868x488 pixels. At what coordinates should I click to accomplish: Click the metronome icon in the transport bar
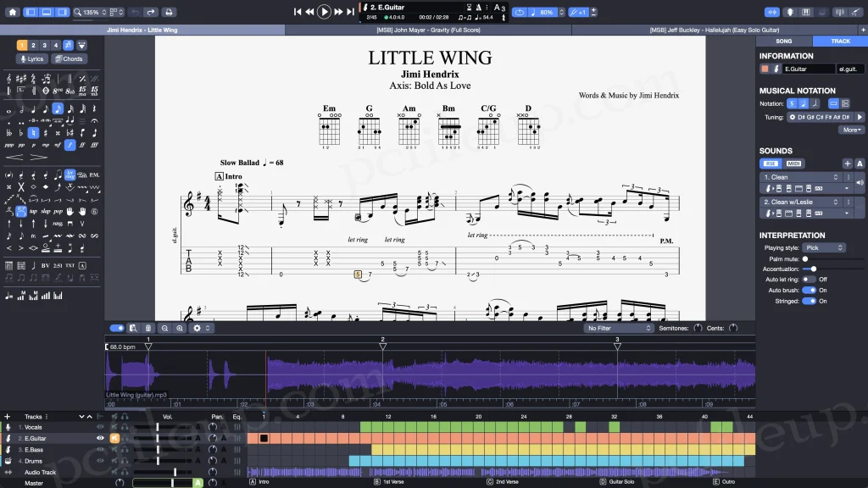pyautogui.click(x=479, y=7)
